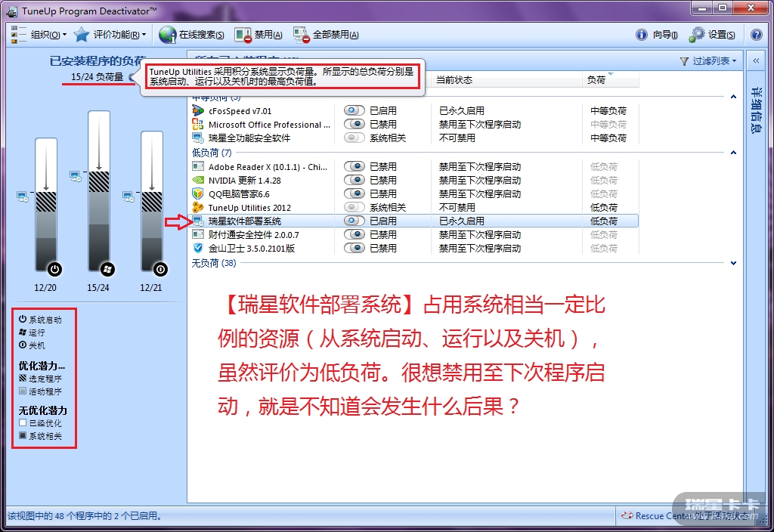Click the program marker icon beside shutdown bar
This screenshot has width=774, height=532.
pos(128,197)
